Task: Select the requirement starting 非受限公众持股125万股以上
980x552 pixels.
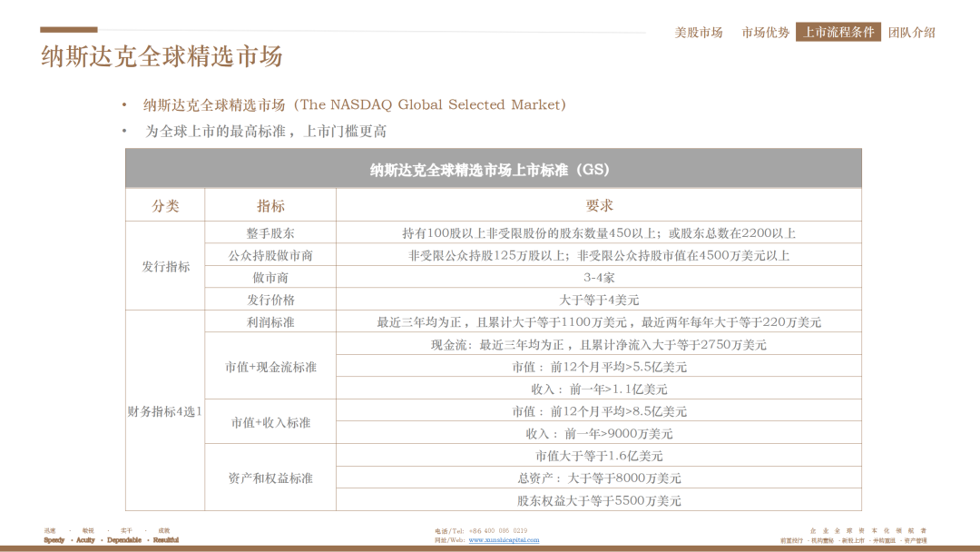Action: [599, 255]
